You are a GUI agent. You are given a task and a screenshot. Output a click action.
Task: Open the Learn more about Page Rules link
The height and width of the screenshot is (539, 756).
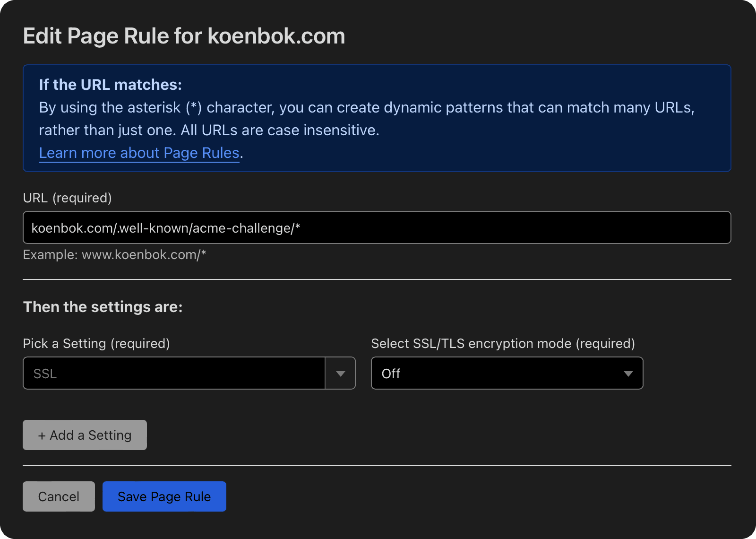(x=139, y=153)
